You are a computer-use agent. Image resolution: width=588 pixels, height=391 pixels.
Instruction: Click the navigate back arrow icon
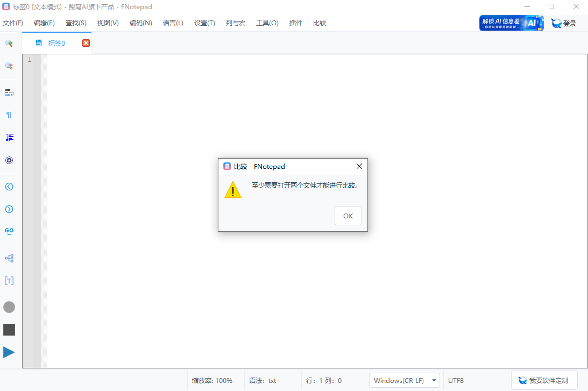pos(9,187)
